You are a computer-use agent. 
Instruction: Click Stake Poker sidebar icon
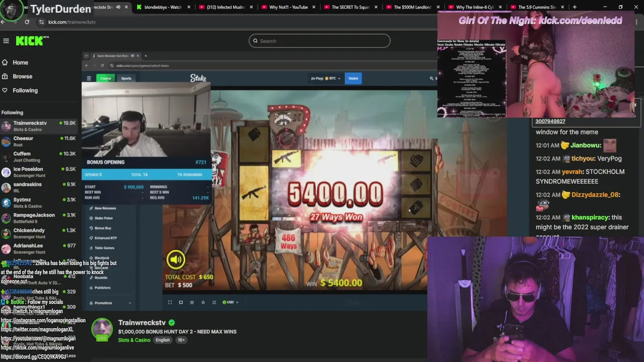pyautogui.click(x=91, y=218)
